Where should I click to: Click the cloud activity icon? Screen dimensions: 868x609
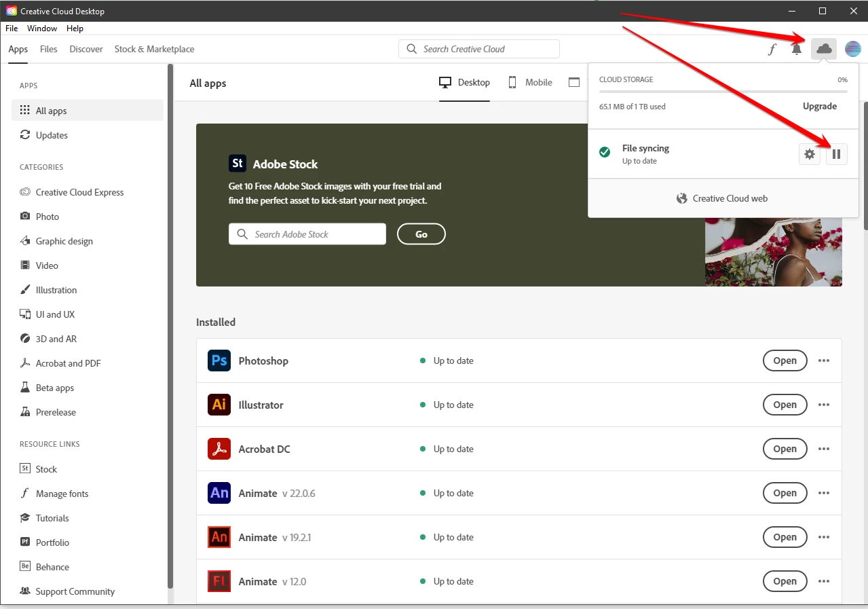tap(824, 49)
